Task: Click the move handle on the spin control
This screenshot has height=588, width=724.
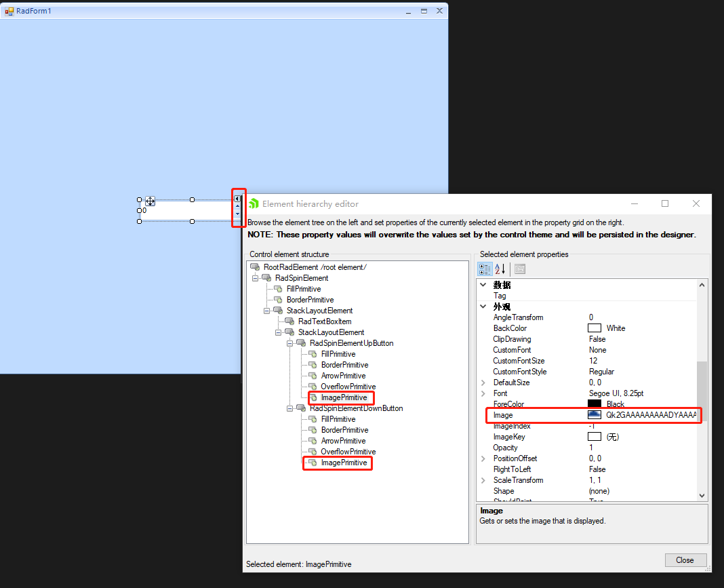Action: click(150, 201)
